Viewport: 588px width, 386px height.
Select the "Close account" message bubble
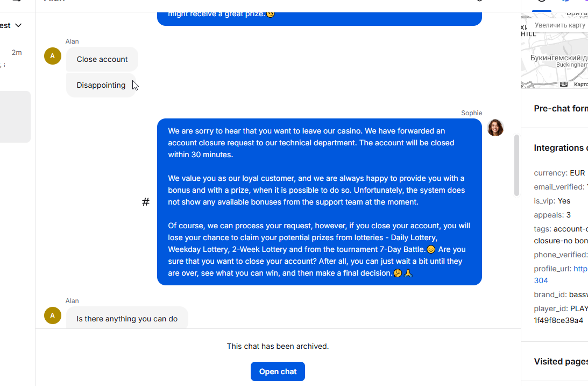(102, 59)
